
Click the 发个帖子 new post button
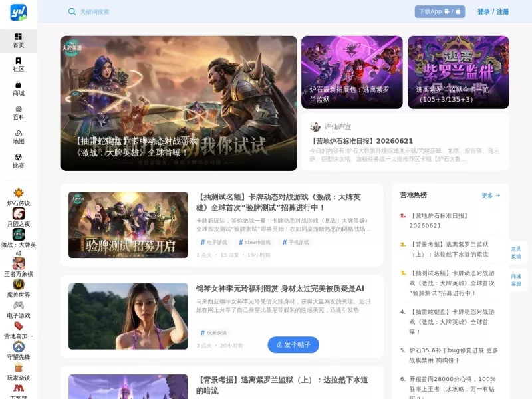(x=293, y=344)
